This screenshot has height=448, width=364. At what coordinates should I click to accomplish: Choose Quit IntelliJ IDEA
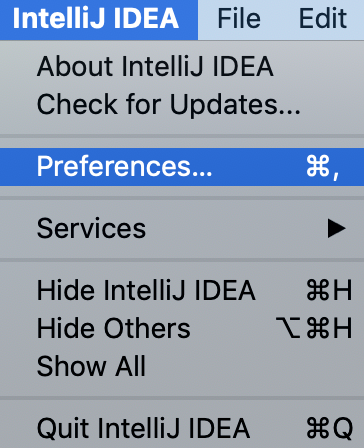coord(182,429)
